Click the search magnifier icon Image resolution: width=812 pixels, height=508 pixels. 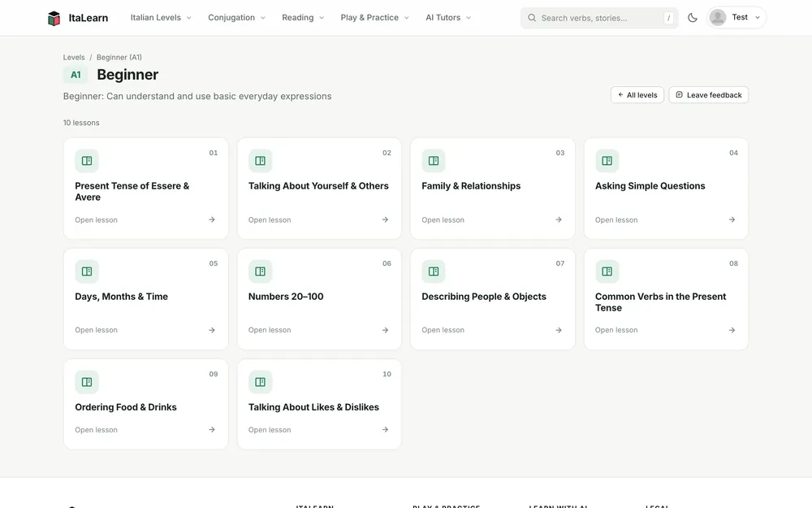[532, 18]
